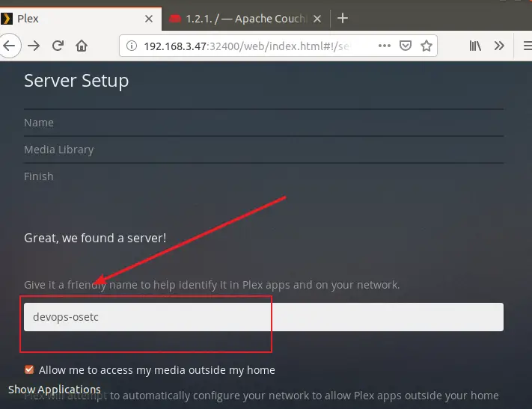Open the Firefox hamburger menu
Viewport: 532px width, 409px height.
(x=528, y=46)
